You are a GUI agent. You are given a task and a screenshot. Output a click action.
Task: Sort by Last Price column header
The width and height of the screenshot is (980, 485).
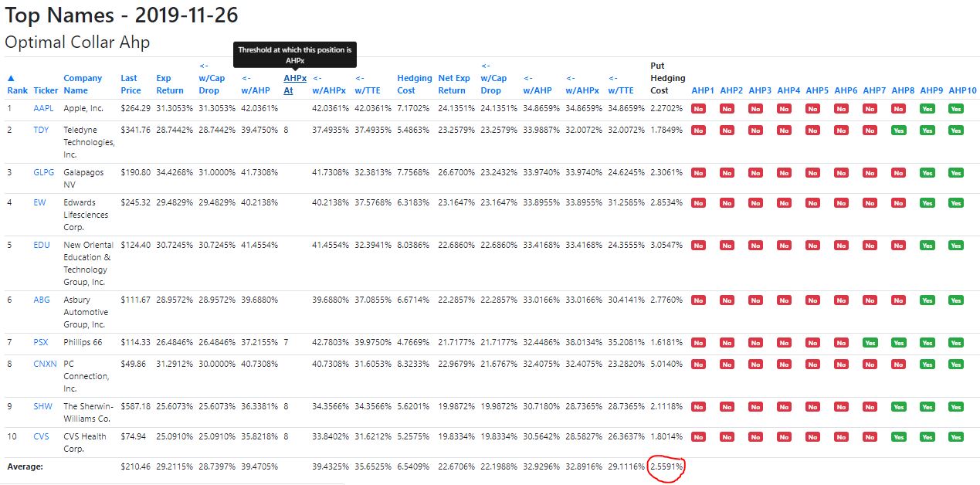131,84
